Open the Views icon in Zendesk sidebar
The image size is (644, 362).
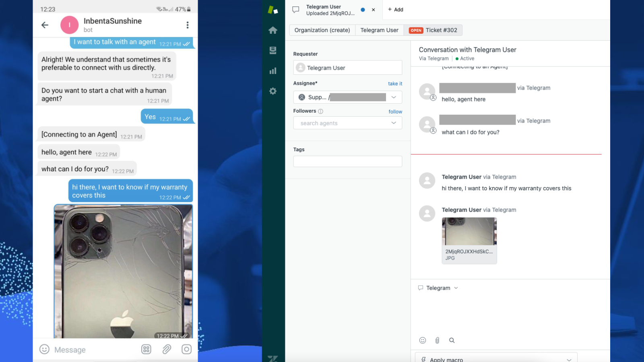(273, 50)
